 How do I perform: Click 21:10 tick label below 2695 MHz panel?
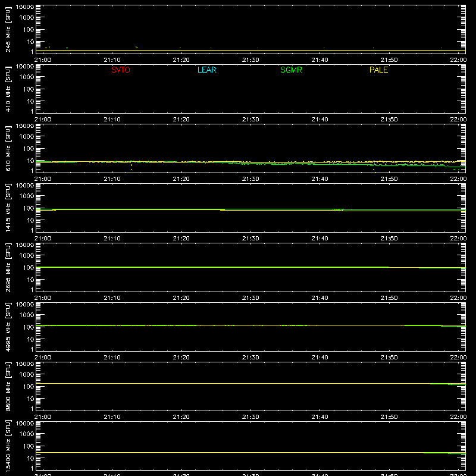pos(112,298)
